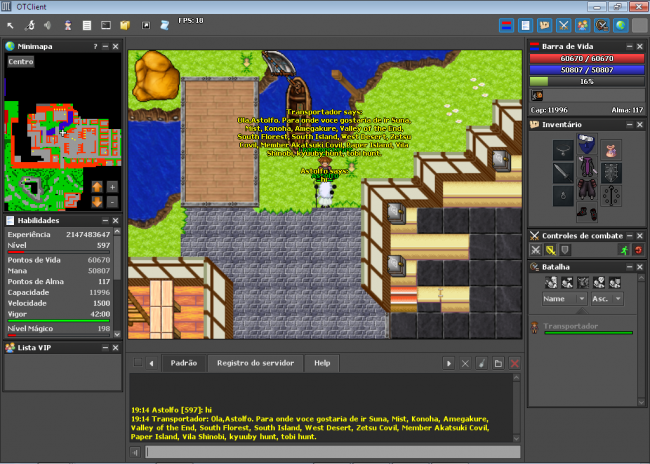
Task: Select full defense shield mode
Action: 565,250
